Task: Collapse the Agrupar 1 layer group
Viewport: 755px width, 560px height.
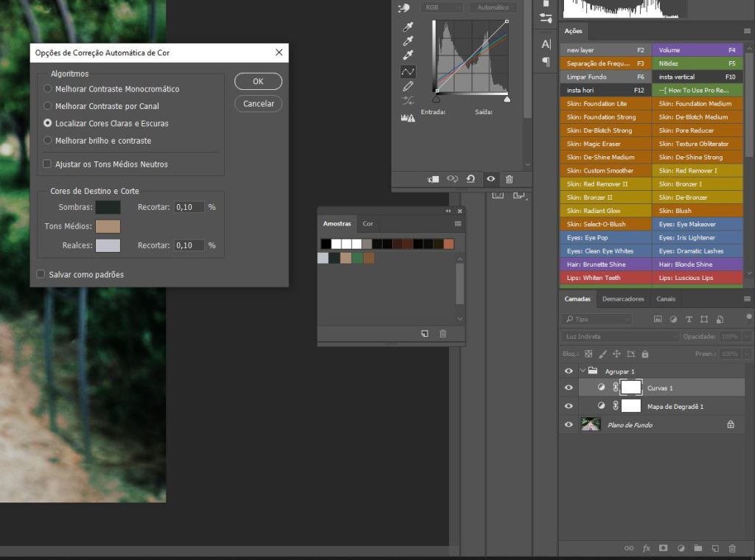Action: click(x=582, y=371)
